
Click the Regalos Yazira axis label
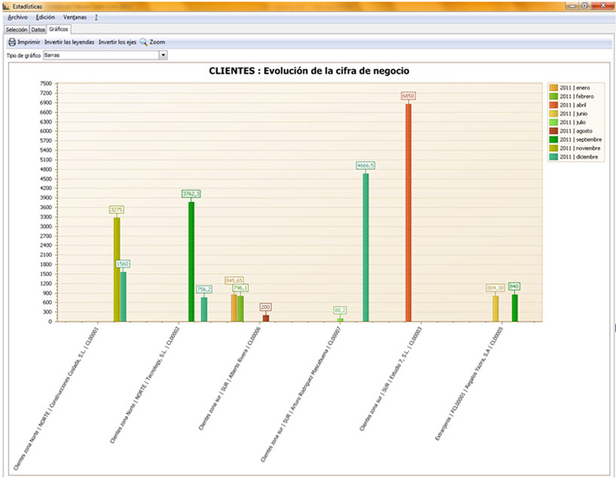pos(469,383)
